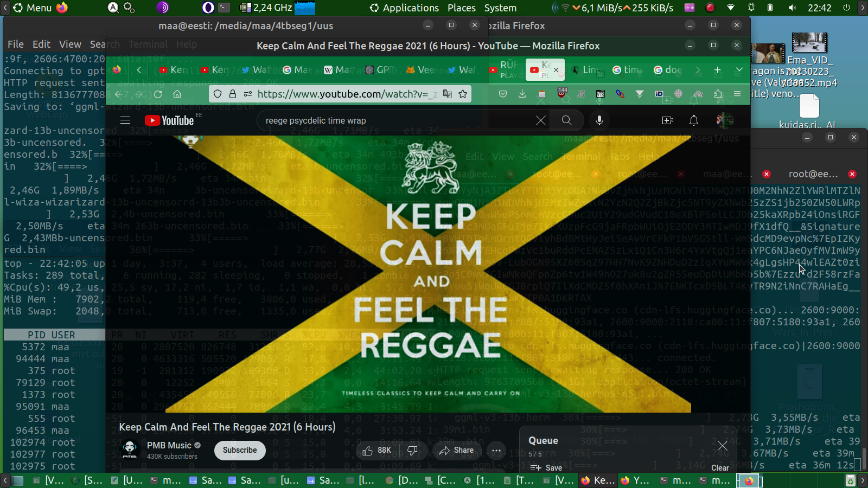Open more actions for the video
Viewport: 868px width, 488px height.
[496, 450]
